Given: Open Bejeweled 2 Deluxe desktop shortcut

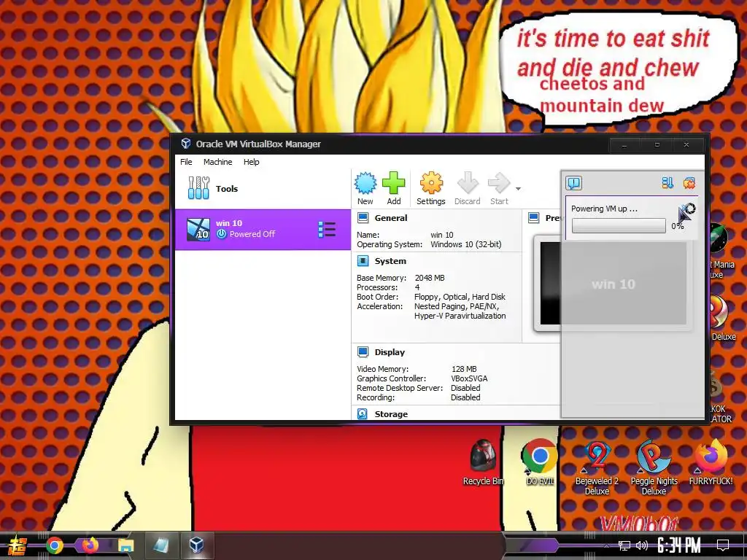Looking at the screenshot, I should tap(597, 467).
